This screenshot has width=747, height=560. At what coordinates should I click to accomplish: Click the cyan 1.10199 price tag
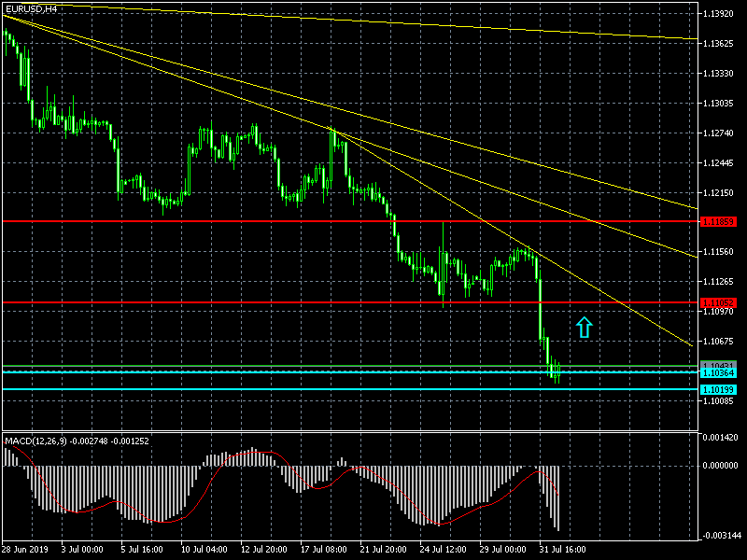point(719,389)
